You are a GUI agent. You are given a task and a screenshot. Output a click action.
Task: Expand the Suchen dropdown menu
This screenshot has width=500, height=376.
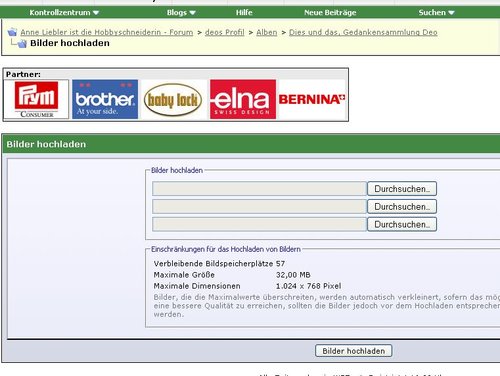coord(436,13)
